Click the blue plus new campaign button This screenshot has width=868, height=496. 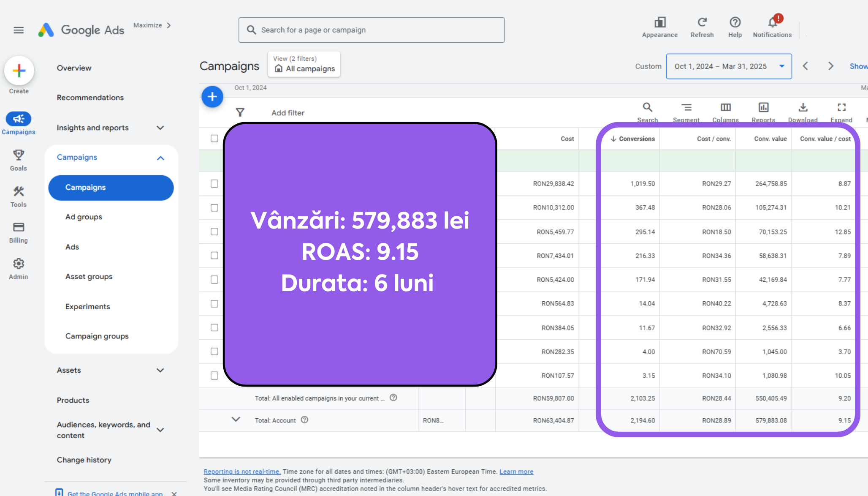click(x=212, y=97)
